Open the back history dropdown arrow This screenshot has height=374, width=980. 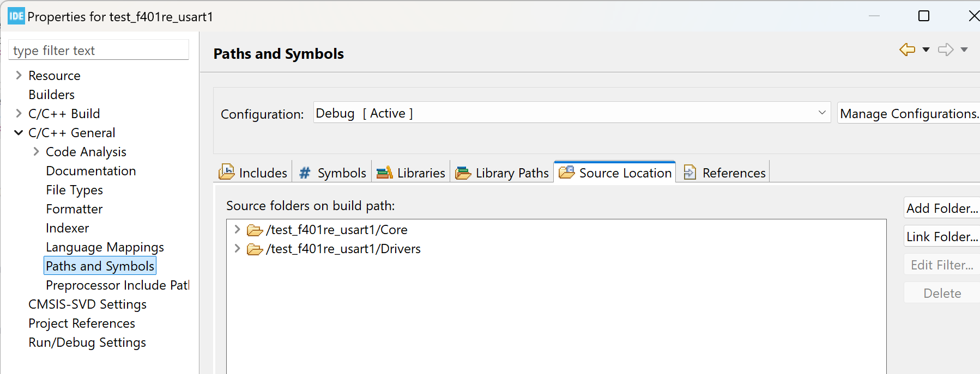[925, 50]
